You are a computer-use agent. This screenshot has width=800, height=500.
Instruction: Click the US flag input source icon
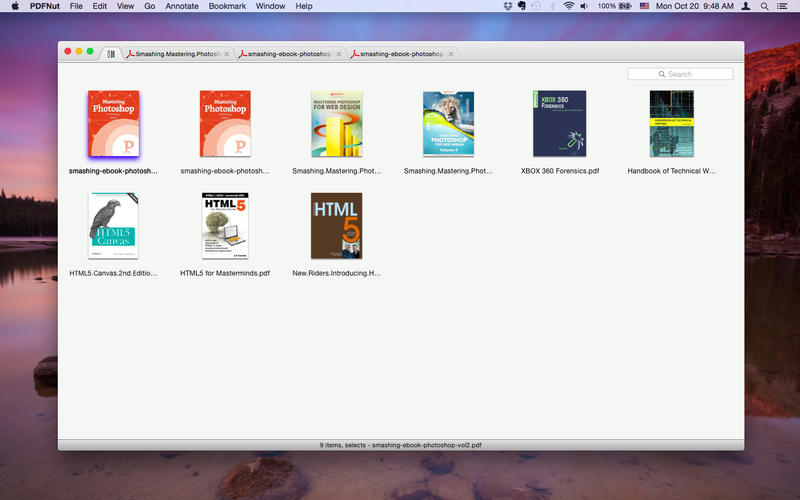coord(644,6)
